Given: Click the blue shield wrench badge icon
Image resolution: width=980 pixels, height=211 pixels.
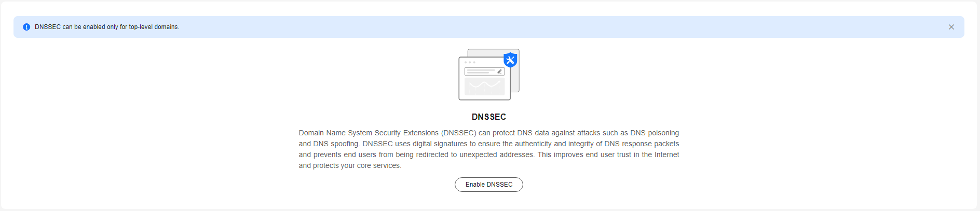Looking at the screenshot, I should point(510,60).
